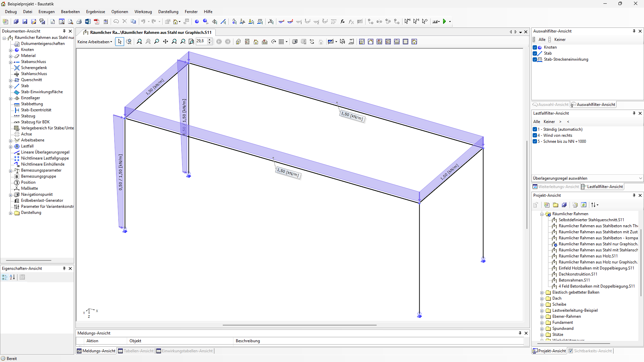Screen dimensions: 644x362
Task: Click the zoom value field showing 29,8
Action: (x=201, y=42)
